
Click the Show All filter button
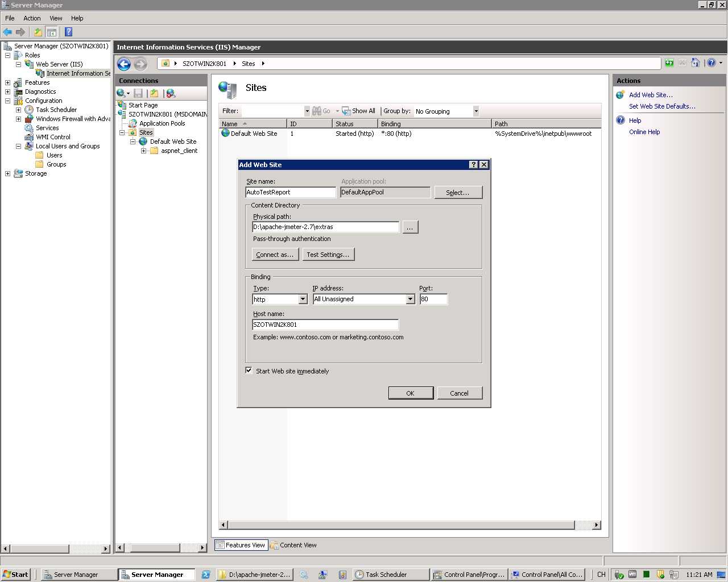358,111
